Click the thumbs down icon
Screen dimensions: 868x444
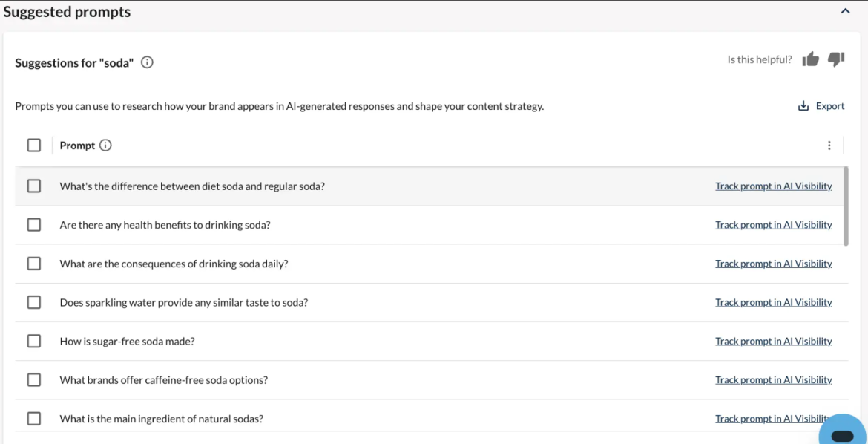coord(836,59)
